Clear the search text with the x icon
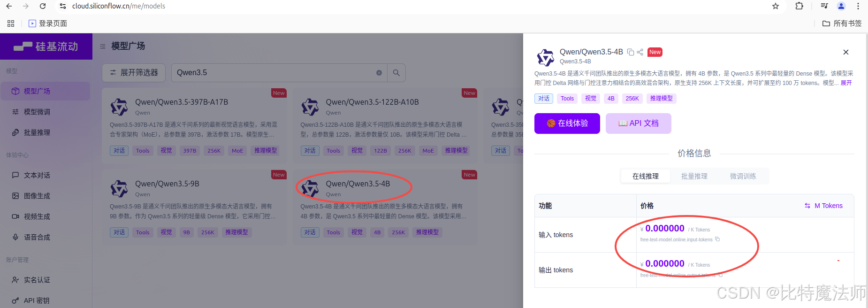The height and width of the screenshot is (308, 868). [x=379, y=73]
